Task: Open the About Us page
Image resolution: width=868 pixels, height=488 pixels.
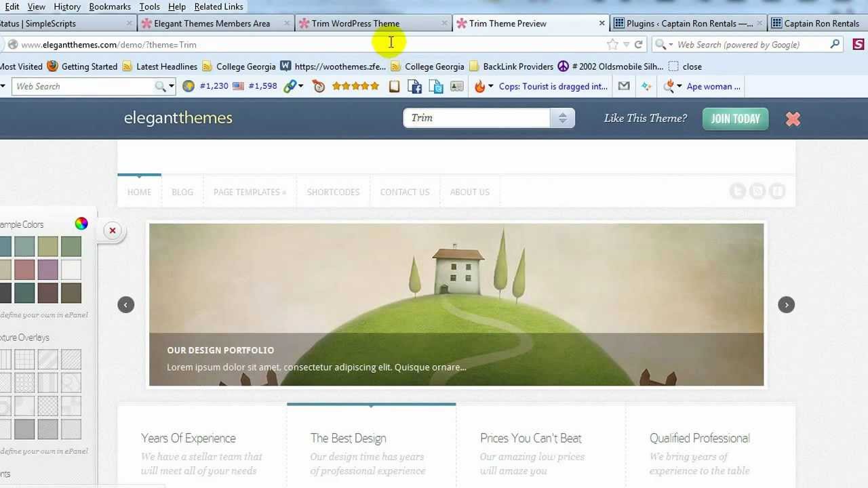Action: pos(469,192)
